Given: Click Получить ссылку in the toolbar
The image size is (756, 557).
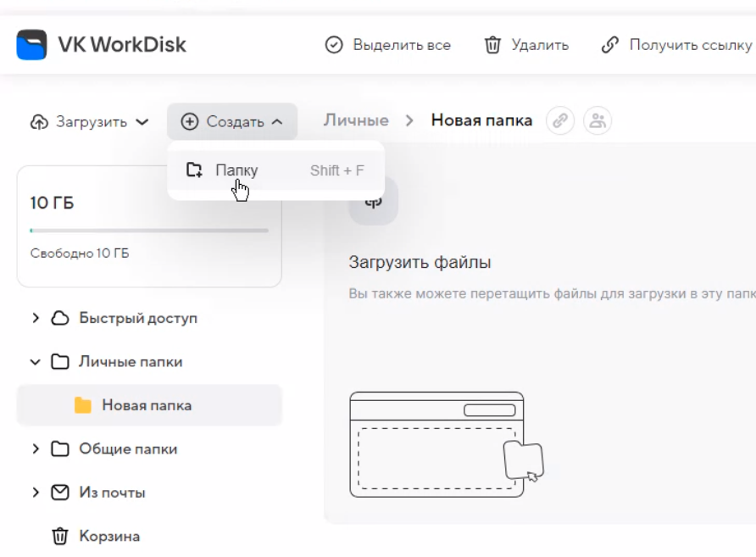Looking at the screenshot, I should point(677,45).
